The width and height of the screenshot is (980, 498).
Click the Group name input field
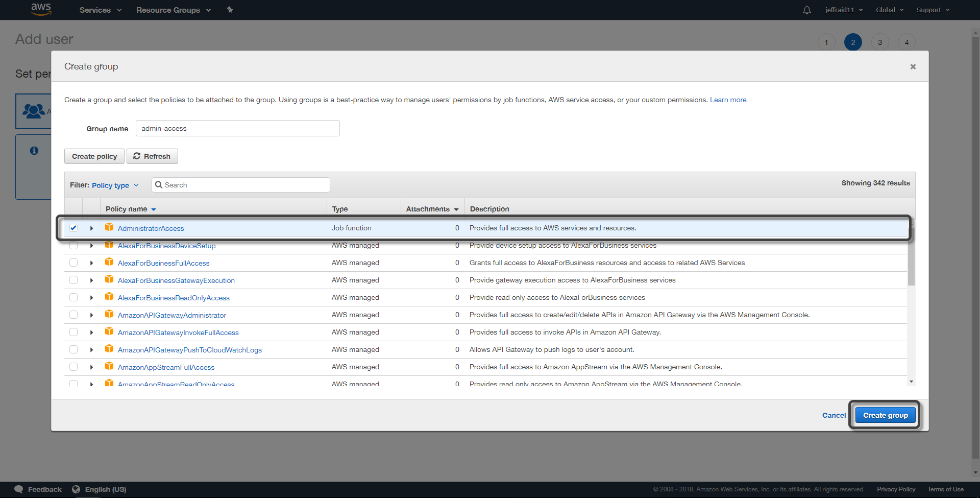(x=237, y=128)
